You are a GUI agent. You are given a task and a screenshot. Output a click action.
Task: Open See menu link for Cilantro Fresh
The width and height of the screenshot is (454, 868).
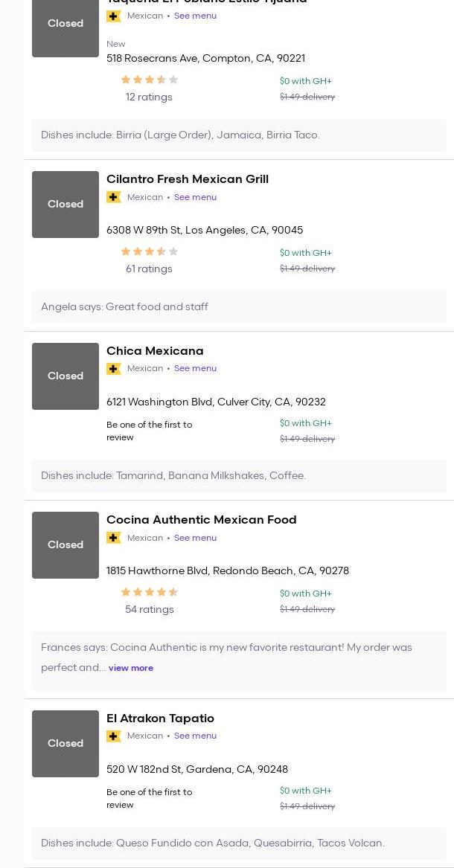click(x=195, y=197)
